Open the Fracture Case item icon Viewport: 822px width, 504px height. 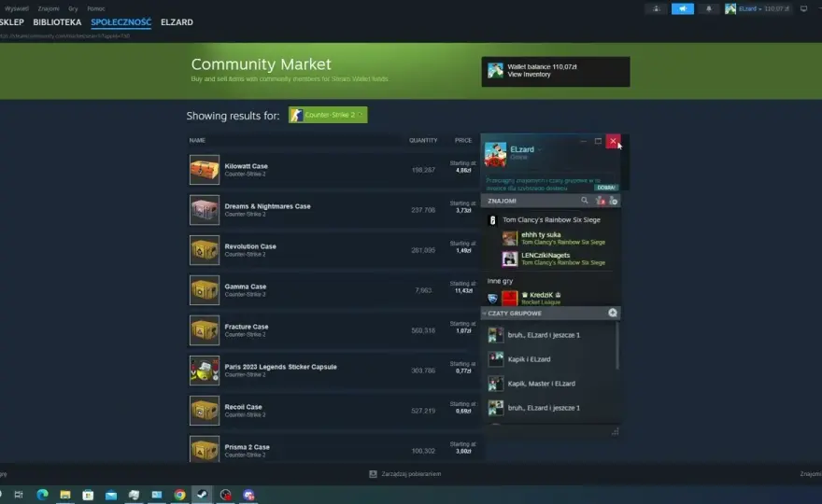pyautogui.click(x=205, y=330)
